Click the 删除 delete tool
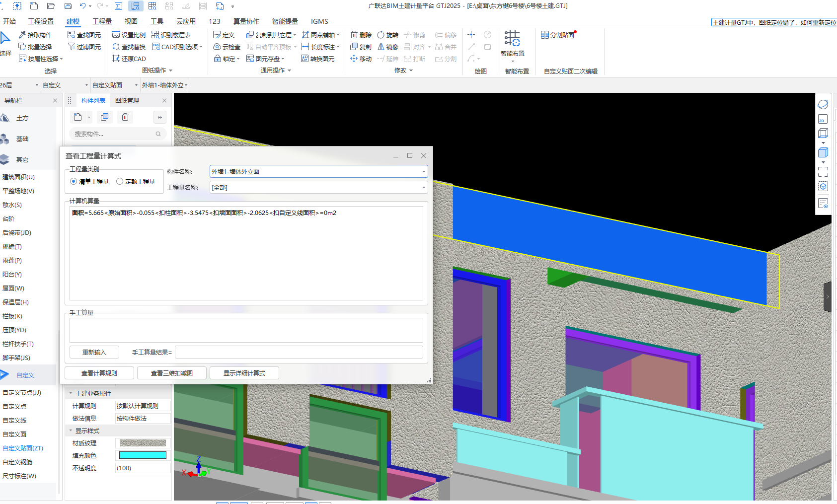The image size is (837, 504). point(361,35)
